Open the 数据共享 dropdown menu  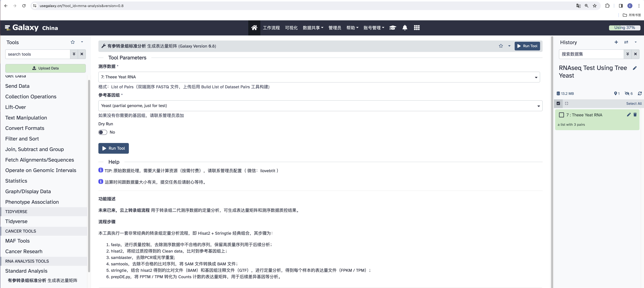point(313,28)
